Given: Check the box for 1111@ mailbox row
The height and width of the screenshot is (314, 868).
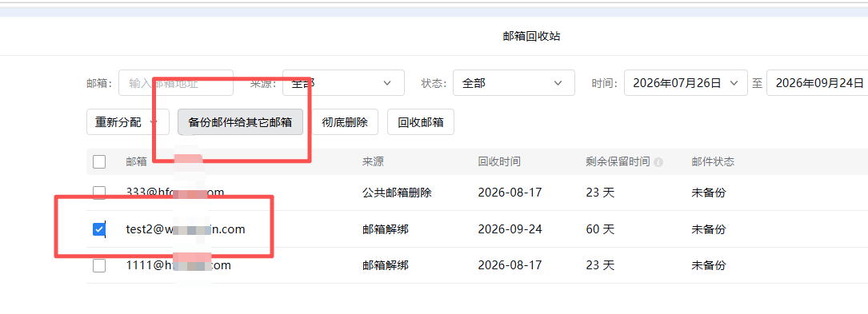Looking at the screenshot, I should [x=99, y=265].
